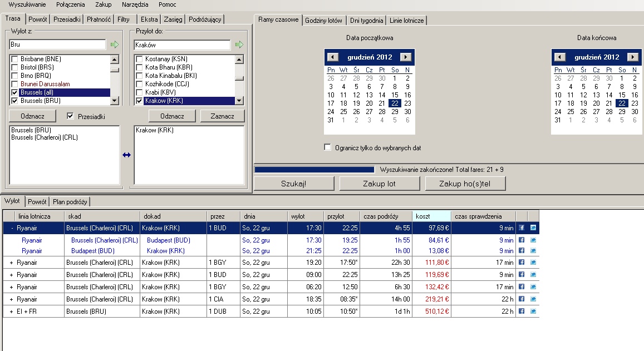Uncheck Brussels (BRU) checkbox
Viewport: 644px width, 351px height.
pos(15,101)
